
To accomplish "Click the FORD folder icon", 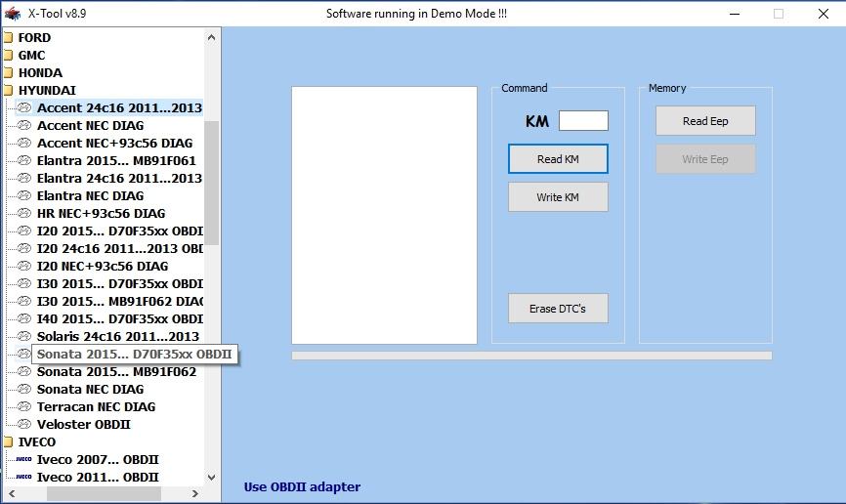I will (x=8, y=38).
